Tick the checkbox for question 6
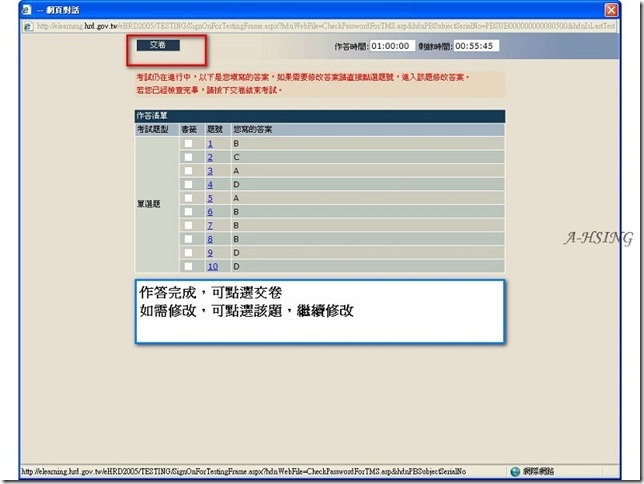Screen dimensions: 644x484 (x=188, y=212)
